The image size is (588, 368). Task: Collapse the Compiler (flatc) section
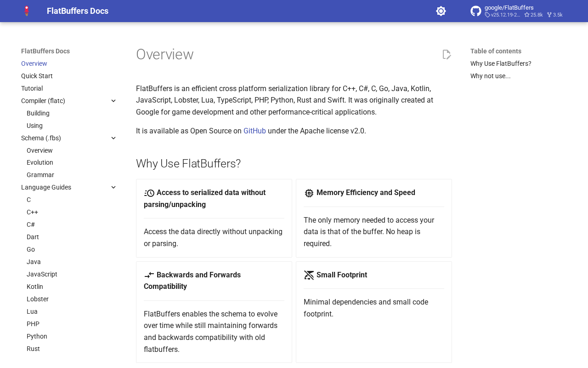(113, 101)
